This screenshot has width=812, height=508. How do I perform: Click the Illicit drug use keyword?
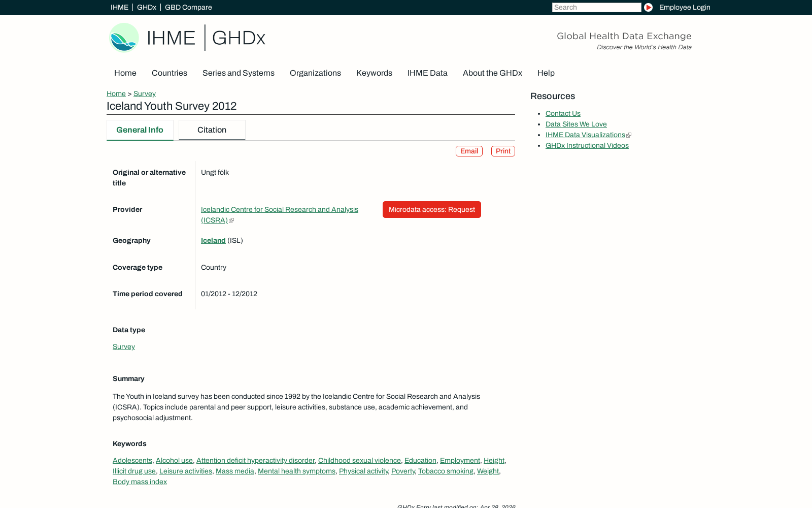click(x=134, y=471)
